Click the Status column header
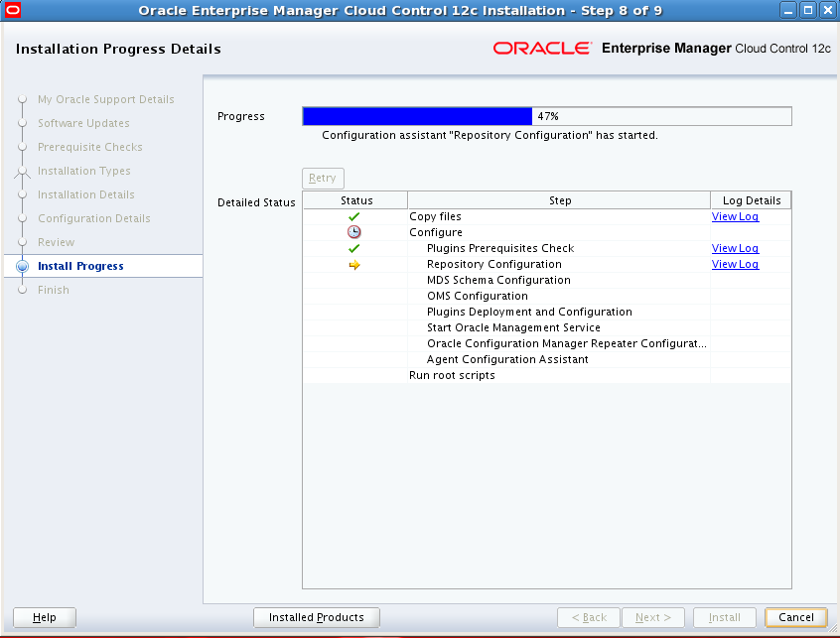The image size is (840, 638). tap(355, 200)
